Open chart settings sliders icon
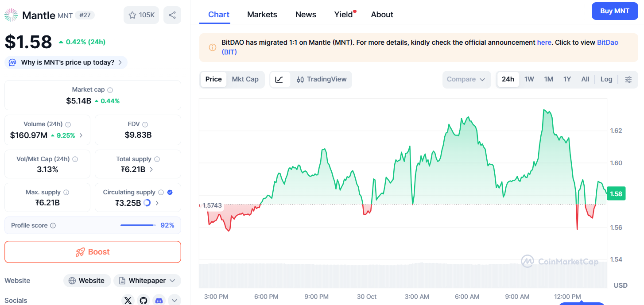This screenshot has height=305, width=644. pos(628,80)
